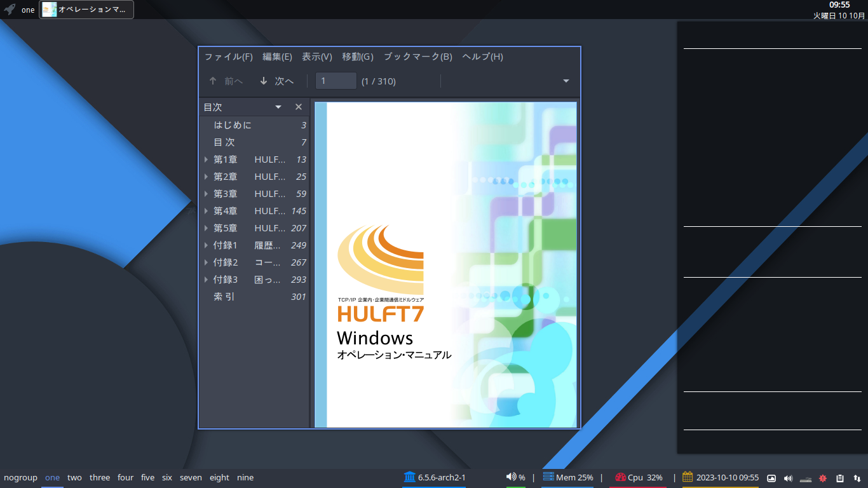
Task: Switch to workspace eight
Action: (219, 478)
